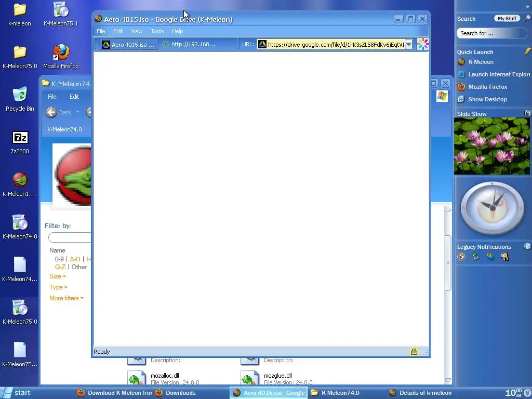Click the Legacy Notifications panel header icon
This screenshot has width=532, height=399.
[527, 246]
